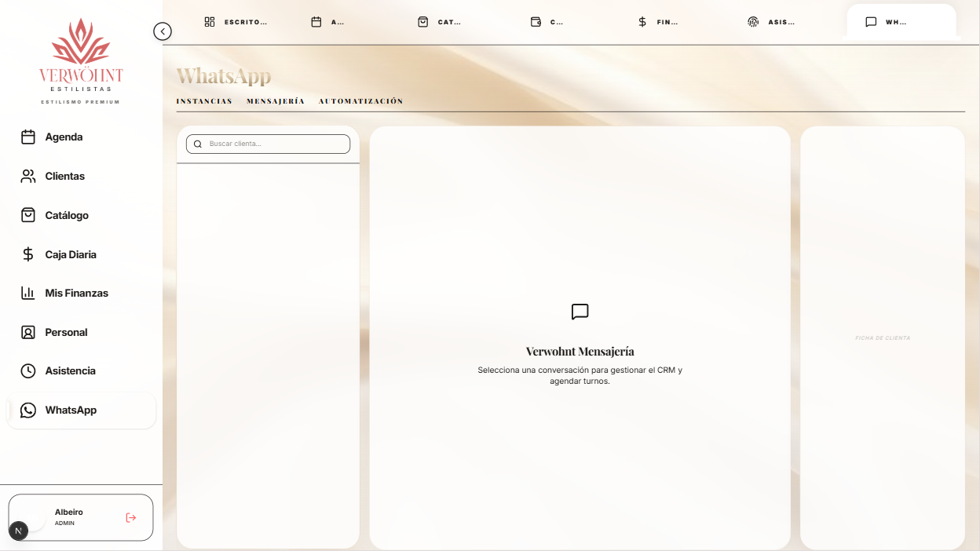Open Caja Diaria from the sidebar
Image resolution: width=980 pixels, height=551 pixels.
pos(71,254)
